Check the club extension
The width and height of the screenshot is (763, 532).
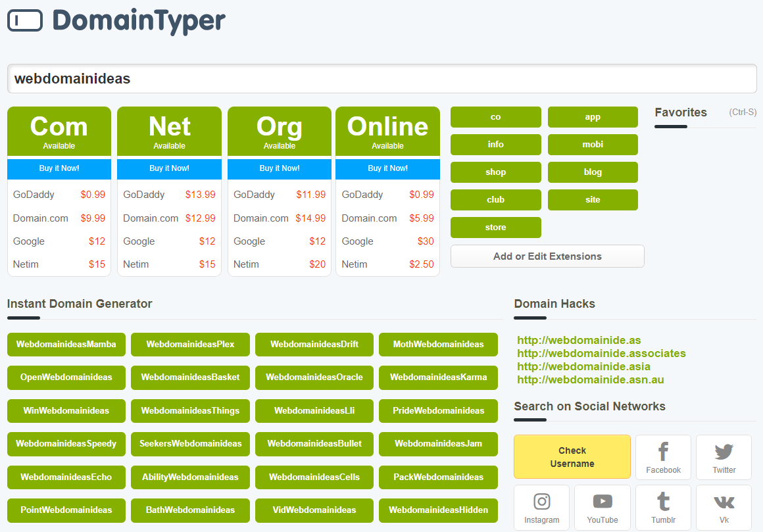point(496,200)
